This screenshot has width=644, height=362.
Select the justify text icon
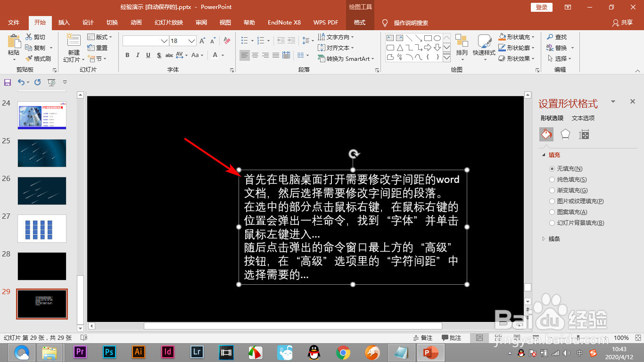(276, 55)
